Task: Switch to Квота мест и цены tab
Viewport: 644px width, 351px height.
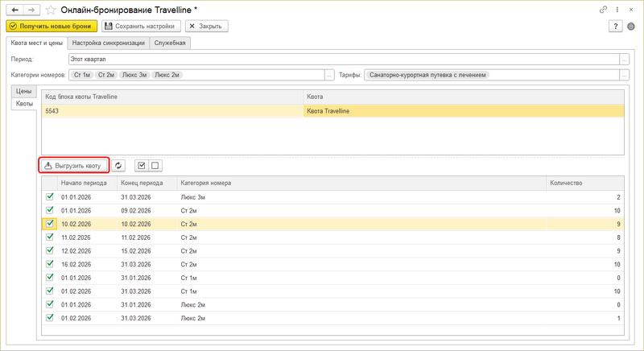Action: (37, 43)
